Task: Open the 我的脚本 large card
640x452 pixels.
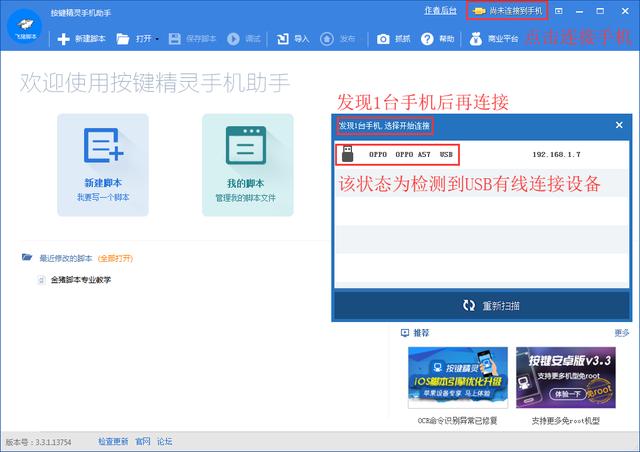Action: (x=248, y=165)
